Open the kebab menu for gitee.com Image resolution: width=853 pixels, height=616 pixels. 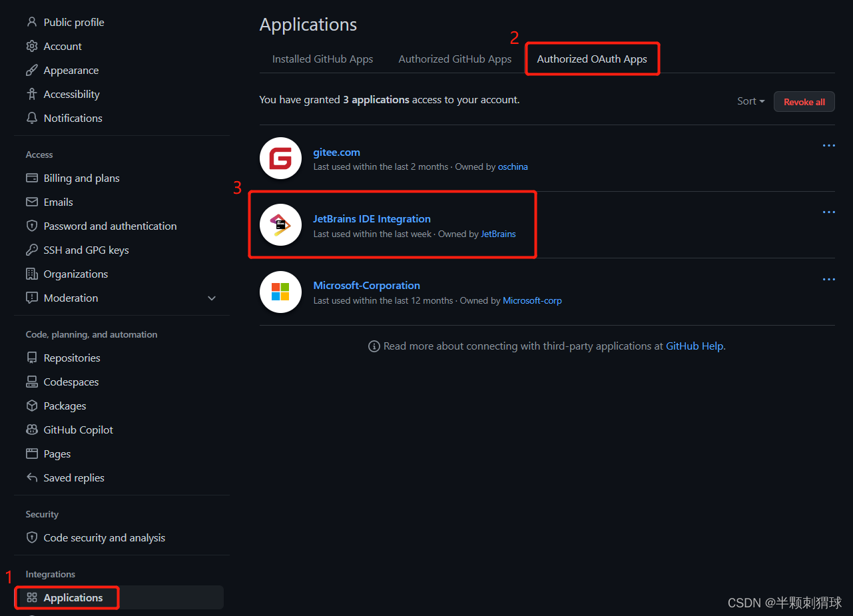(828, 145)
